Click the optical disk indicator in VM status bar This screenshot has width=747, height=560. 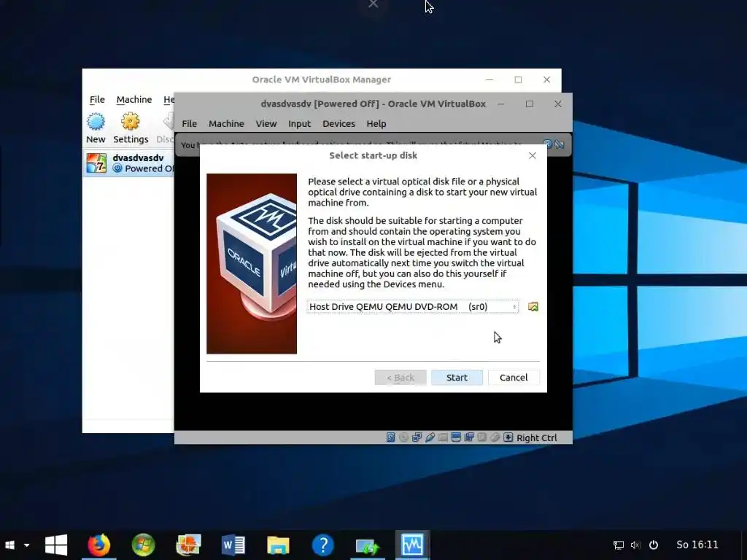point(403,437)
